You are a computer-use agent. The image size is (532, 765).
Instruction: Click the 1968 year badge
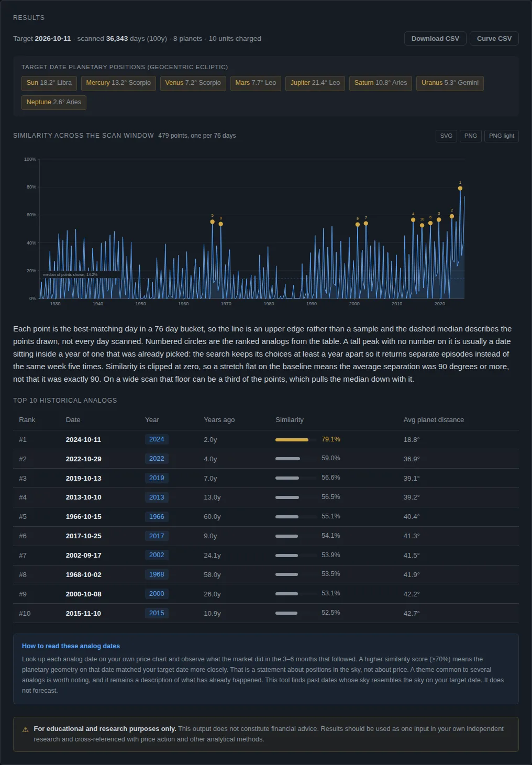pyautogui.click(x=157, y=574)
